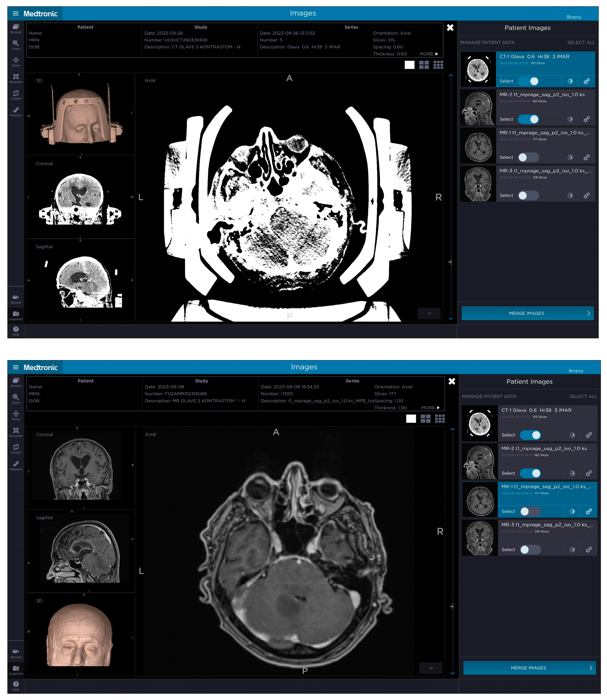Open gear settings for MR-3 in the bottom window
Viewport: 607px width, 700px height.
(589, 550)
